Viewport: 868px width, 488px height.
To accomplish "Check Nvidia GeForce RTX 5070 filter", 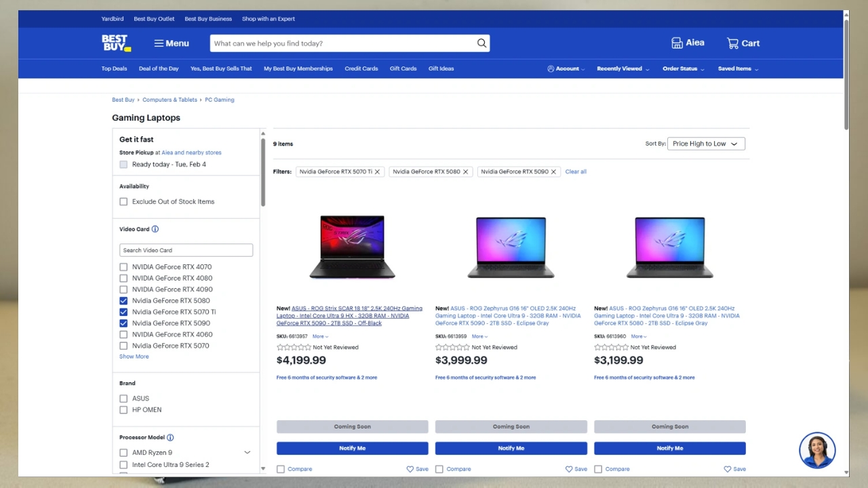I will click(x=123, y=346).
